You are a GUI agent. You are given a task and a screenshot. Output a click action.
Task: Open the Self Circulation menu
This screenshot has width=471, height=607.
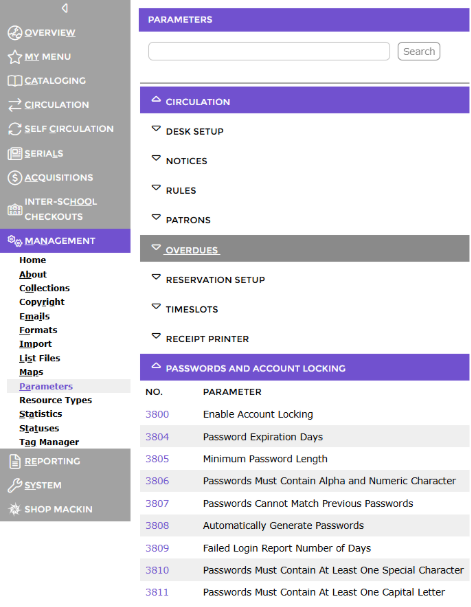69,129
